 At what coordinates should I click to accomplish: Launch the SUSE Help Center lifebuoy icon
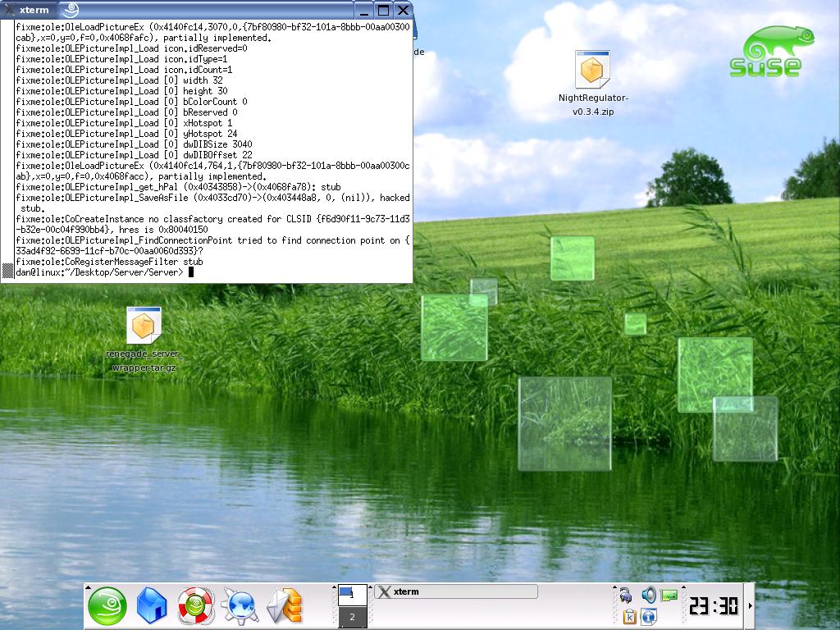pos(195,606)
